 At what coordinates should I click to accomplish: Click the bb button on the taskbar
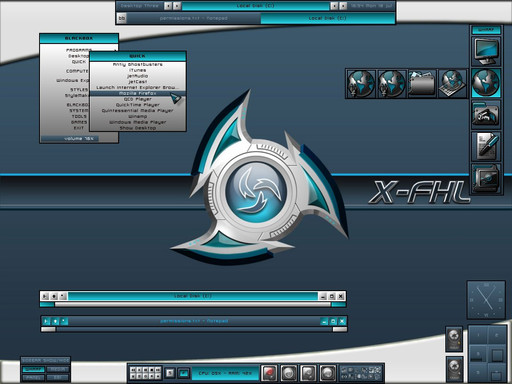click(x=122, y=18)
